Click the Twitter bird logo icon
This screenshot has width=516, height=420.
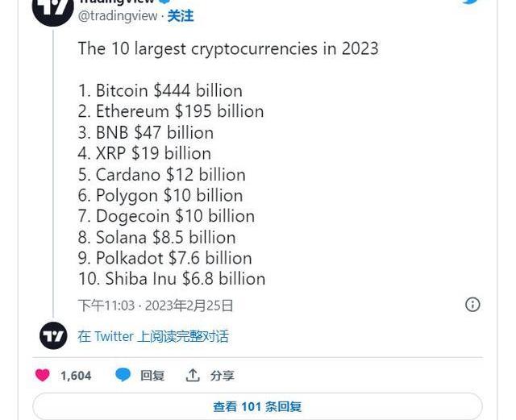click(x=470, y=2)
